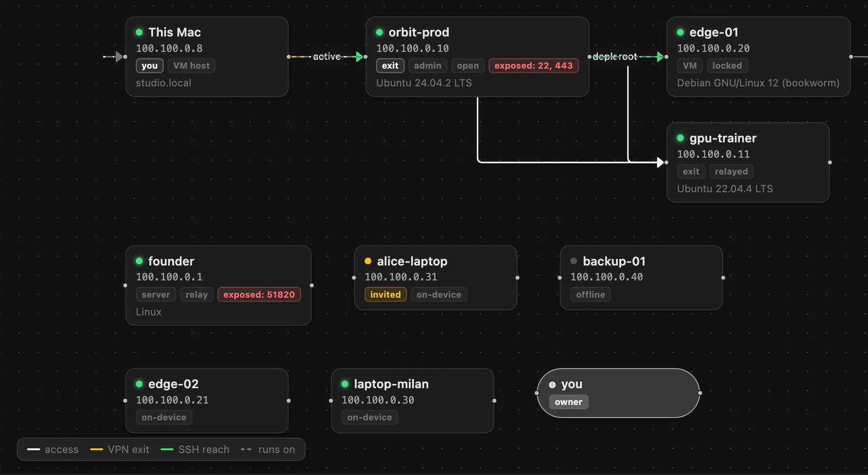Image resolution: width=868 pixels, height=475 pixels.
Task: Select the This Mac node title
Action: [x=174, y=33]
